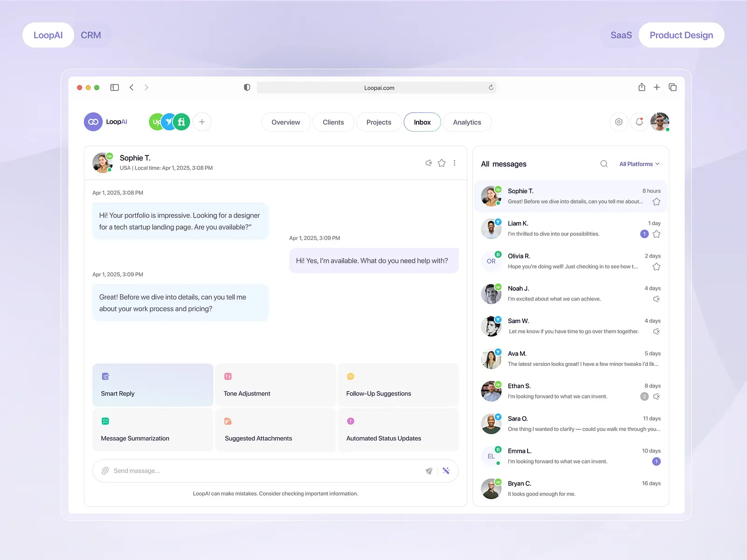
Task: Choose Tone Adjustment option
Action: (x=275, y=385)
